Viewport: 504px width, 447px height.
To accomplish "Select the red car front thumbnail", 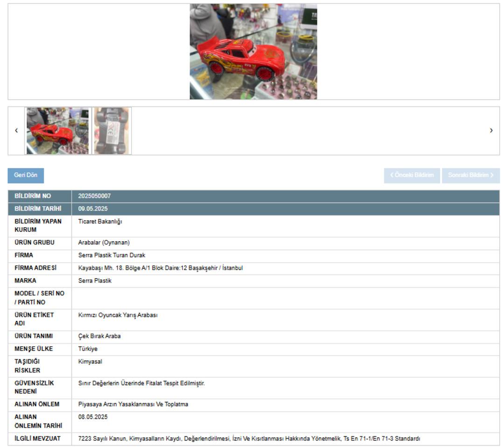I will click(x=58, y=131).
